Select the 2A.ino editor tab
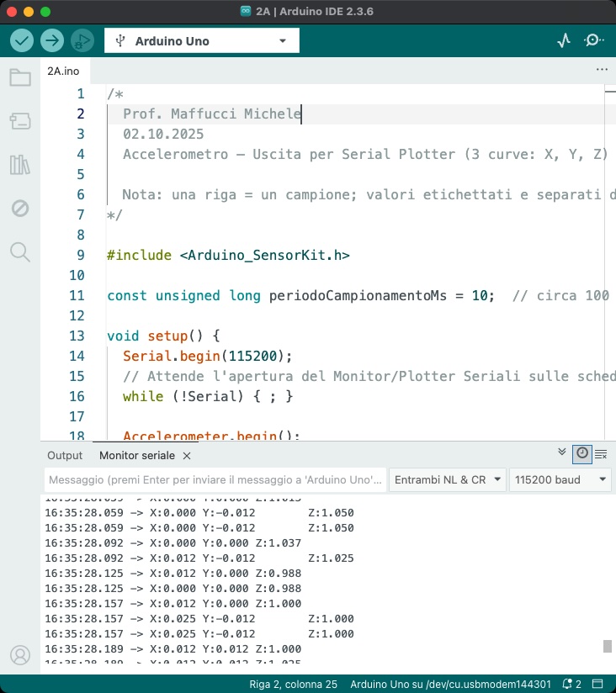 63,71
